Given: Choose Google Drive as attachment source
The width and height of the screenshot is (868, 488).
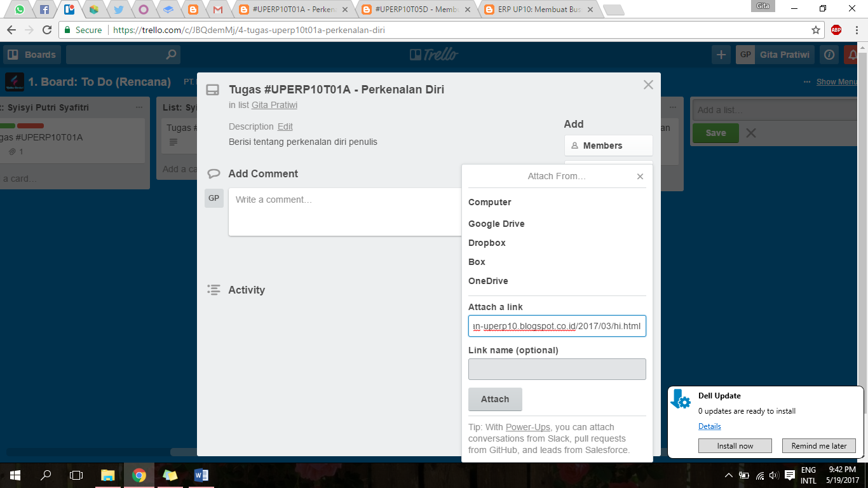Looking at the screenshot, I should (x=496, y=224).
